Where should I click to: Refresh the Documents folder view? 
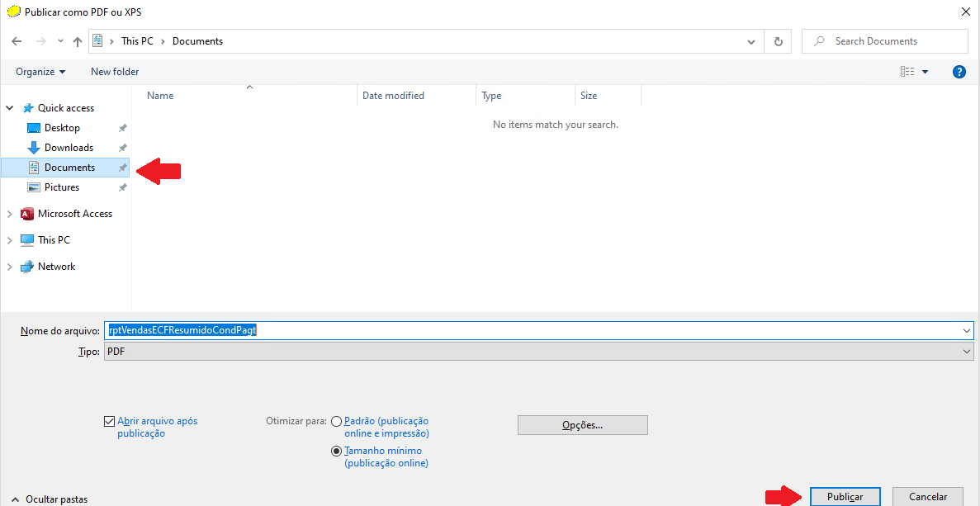pos(778,41)
